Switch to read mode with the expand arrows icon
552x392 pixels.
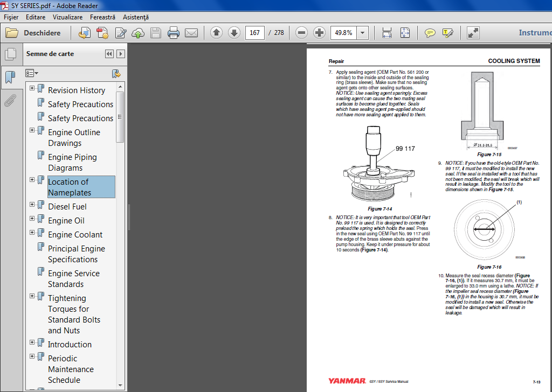click(x=473, y=33)
